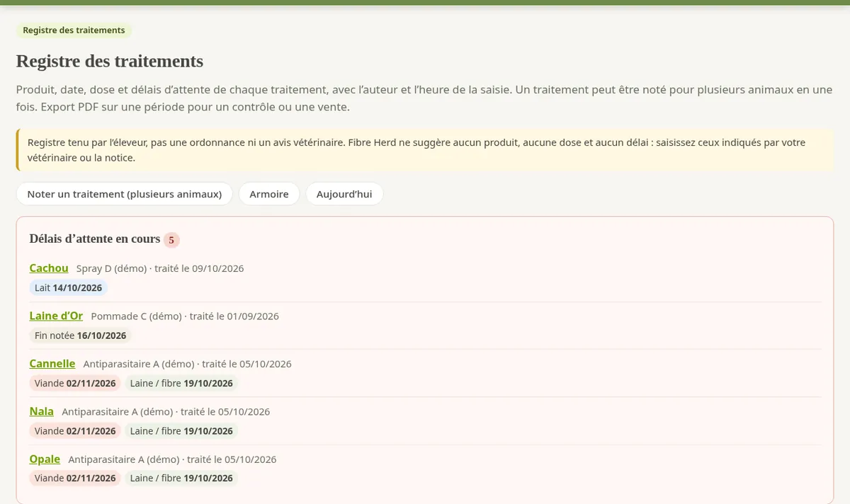Click Nala's 'Viande 02/11/2026' badge

(x=75, y=431)
